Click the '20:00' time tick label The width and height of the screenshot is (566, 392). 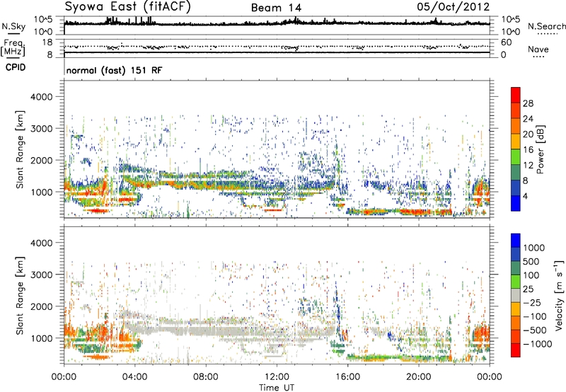click(x=419, y=377)
